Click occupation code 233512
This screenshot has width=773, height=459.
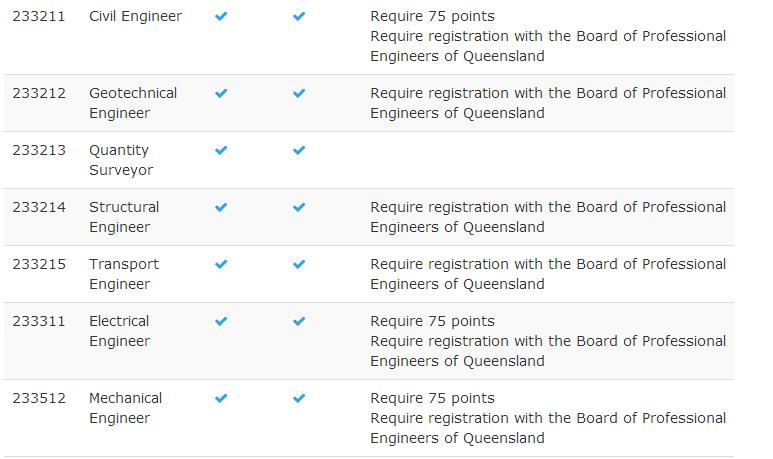tap(39, 398)
